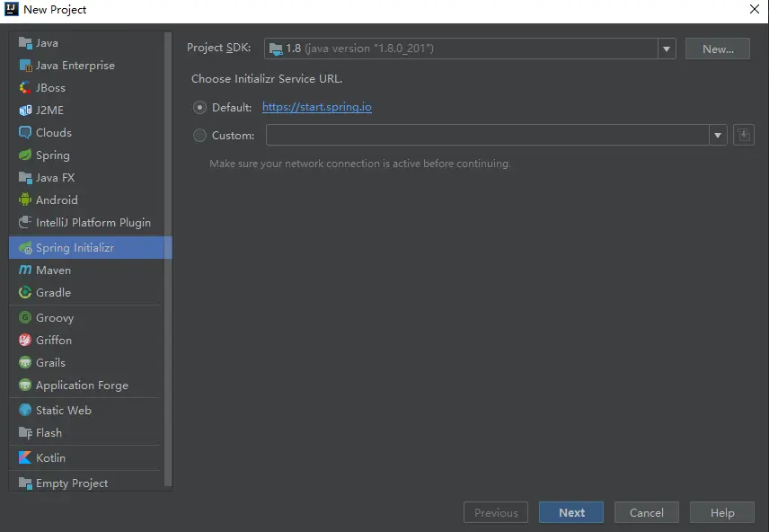Click the Spring leaf icon

25,155
